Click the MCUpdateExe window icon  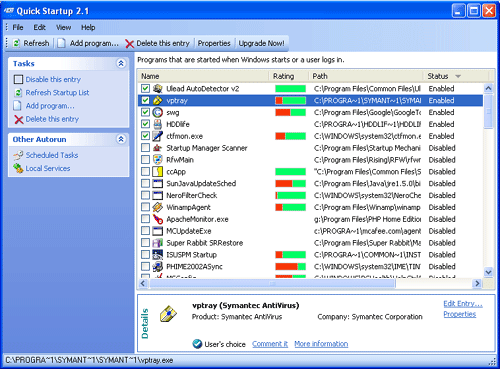158,231
